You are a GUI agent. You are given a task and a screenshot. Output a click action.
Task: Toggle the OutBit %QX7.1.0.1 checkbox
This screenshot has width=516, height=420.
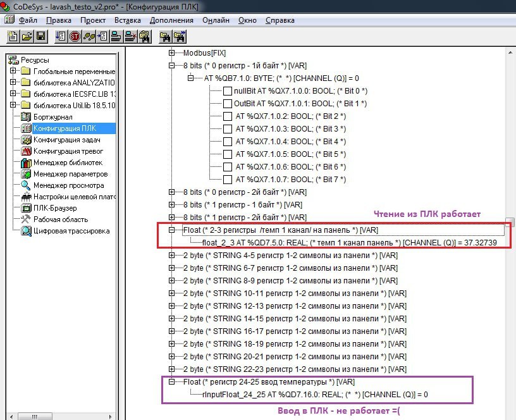(x=228, y=104)
